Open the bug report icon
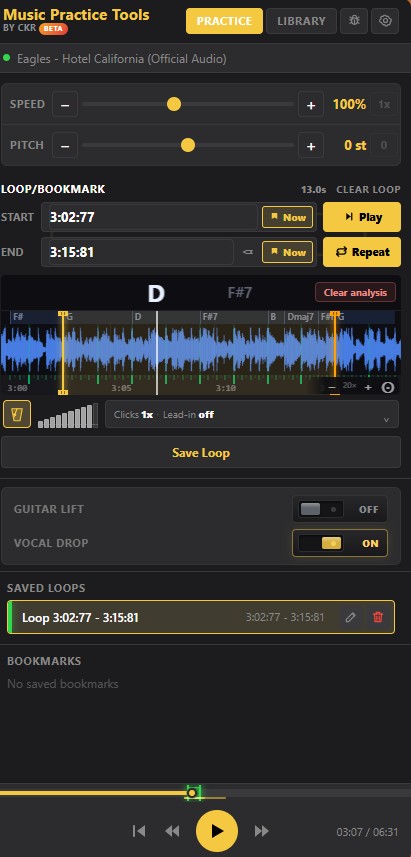 (x=354, y=21)
